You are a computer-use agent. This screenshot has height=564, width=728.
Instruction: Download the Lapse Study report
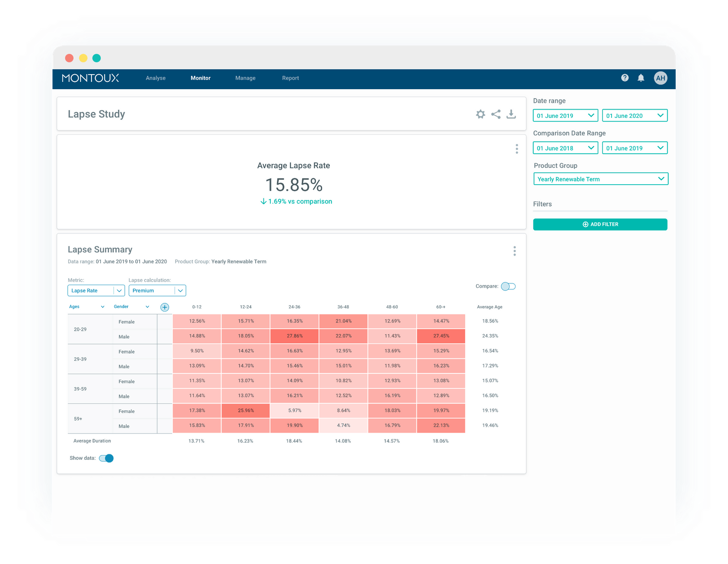pyautogui.click(x=511, y=114)
